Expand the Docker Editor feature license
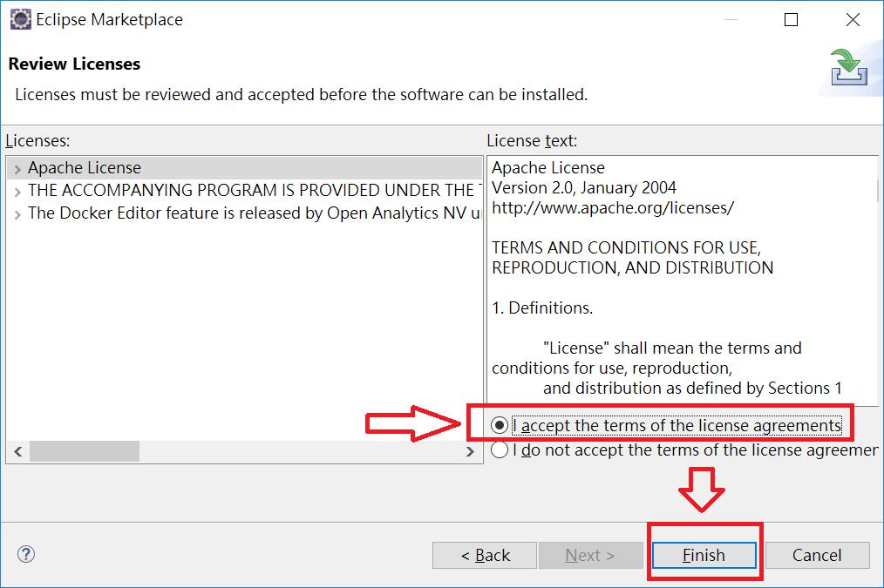 coord(17,214)
